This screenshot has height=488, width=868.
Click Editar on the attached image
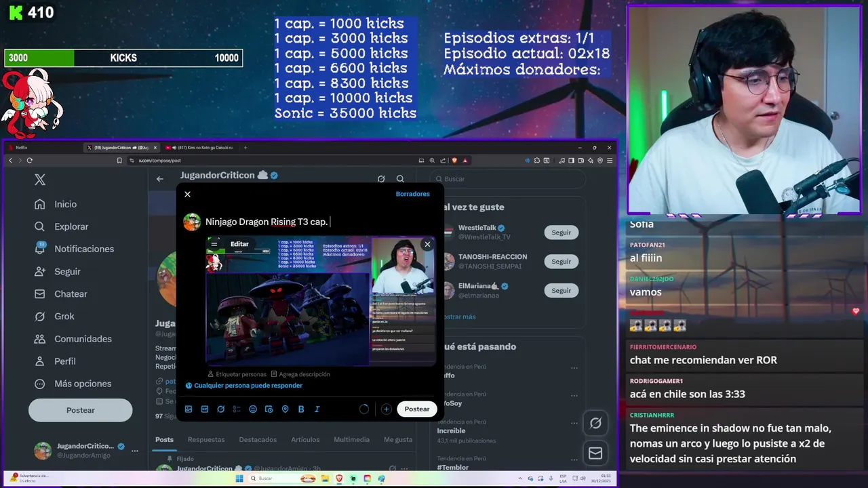click(239, 244)
